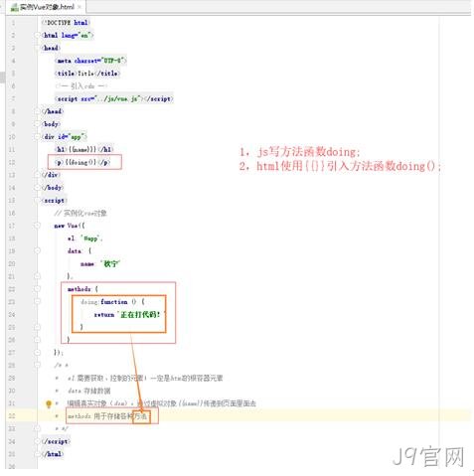The width and height of the screenshot is (474, 476).
Task: Click the return '正在打代码!' line
Action: click(x=129, y=314)
